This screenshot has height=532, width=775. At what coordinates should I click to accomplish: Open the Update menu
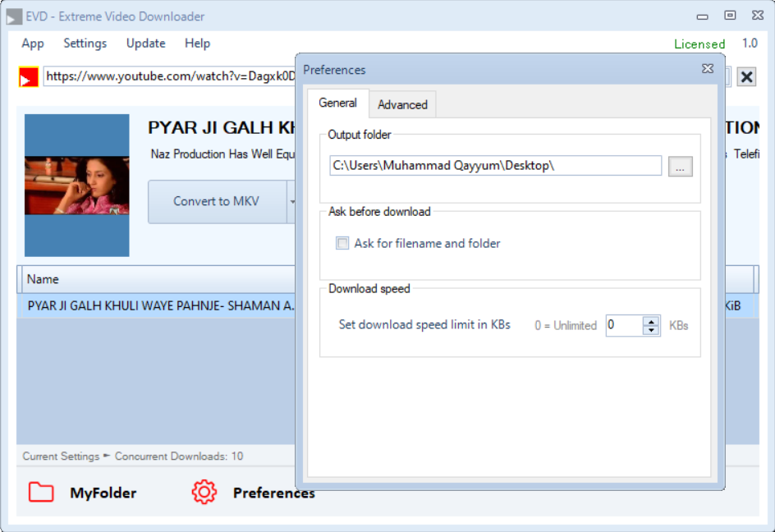tap(146, 44)
